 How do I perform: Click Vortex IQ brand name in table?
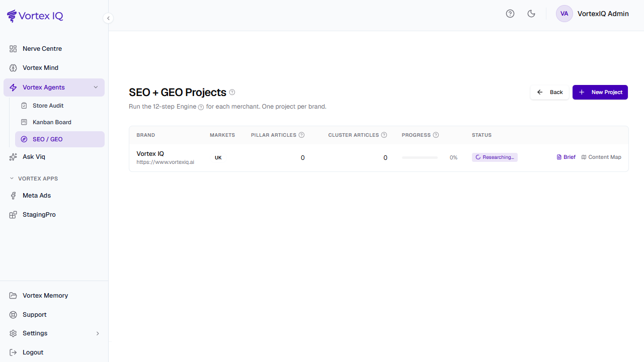click(x=150, y=154)
